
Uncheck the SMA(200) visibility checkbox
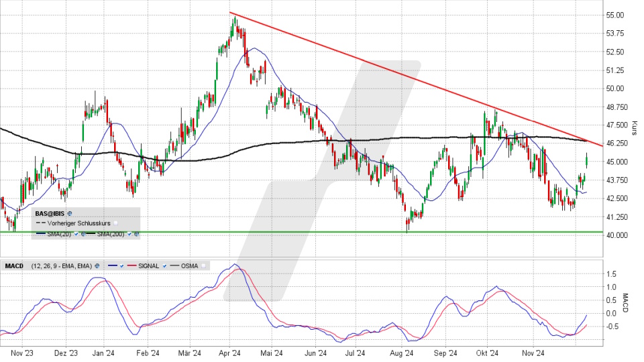129,234
